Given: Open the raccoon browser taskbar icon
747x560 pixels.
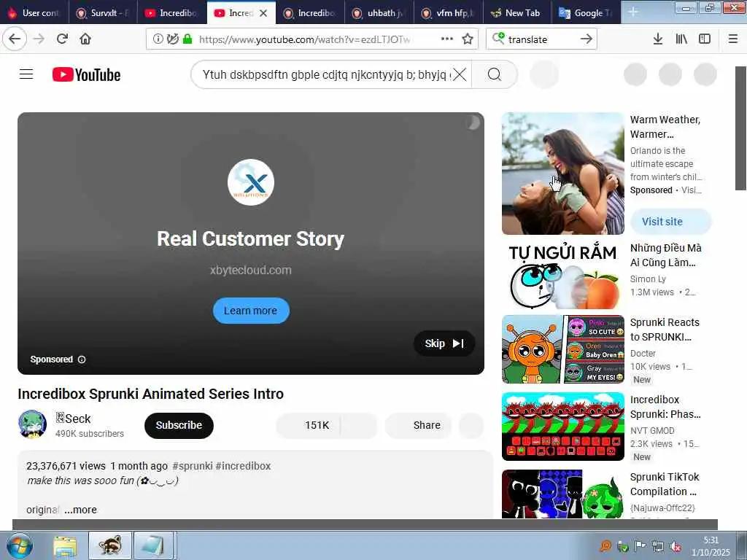Looking at the screenshot, I should (110, 545).
